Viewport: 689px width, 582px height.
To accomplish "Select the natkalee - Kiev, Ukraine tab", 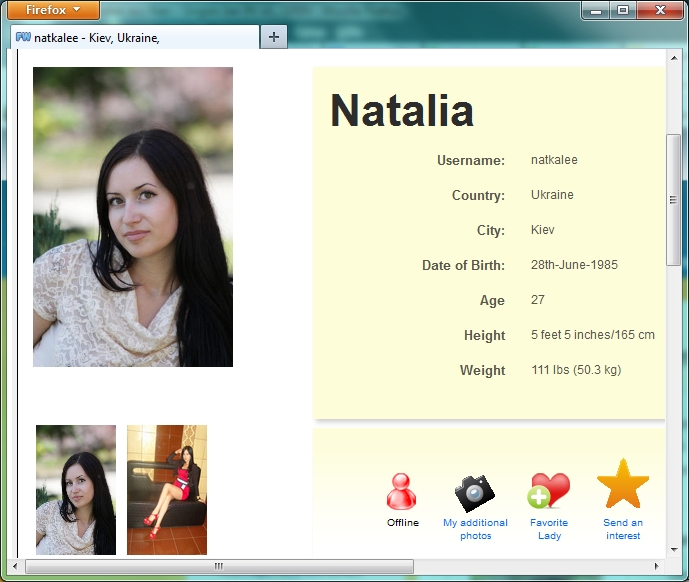I will [x=135, y=37].
